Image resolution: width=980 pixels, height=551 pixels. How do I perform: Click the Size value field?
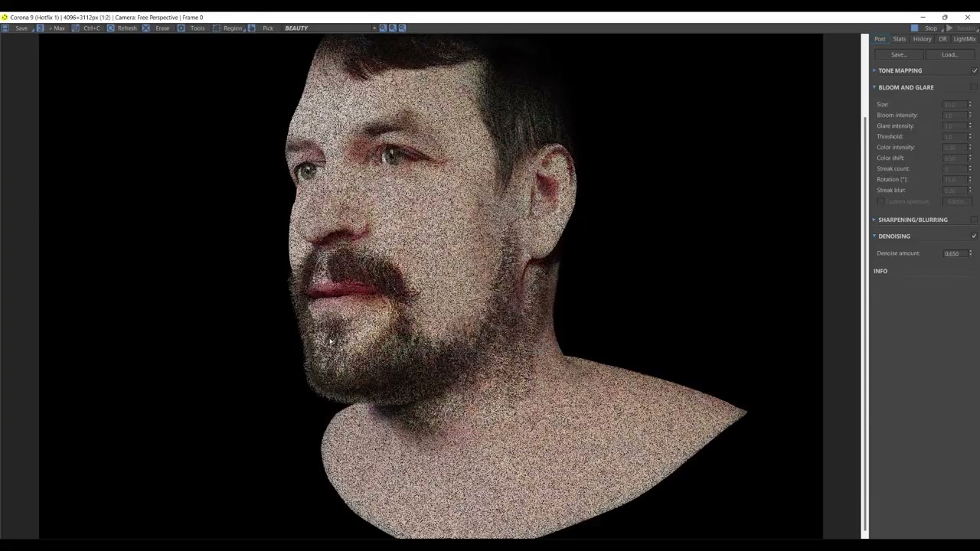click(x=954, y=105)
